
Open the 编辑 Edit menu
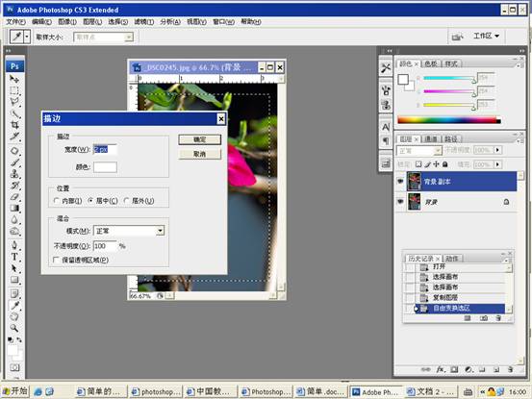click(41, 22)
